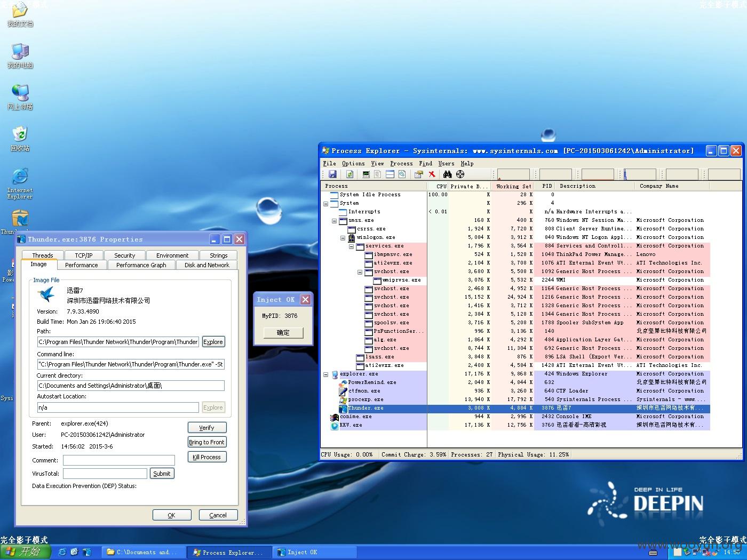Image resolution: width=747 pixels, height=560 pixels.
Task: Collapse the explorer.exe tree node
Action: [326, 374]
